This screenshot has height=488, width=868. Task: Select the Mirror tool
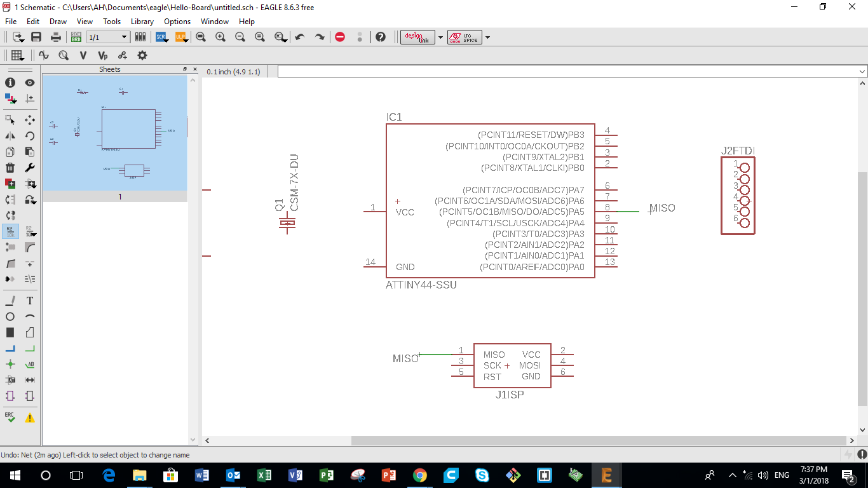(x=10, y=135)
